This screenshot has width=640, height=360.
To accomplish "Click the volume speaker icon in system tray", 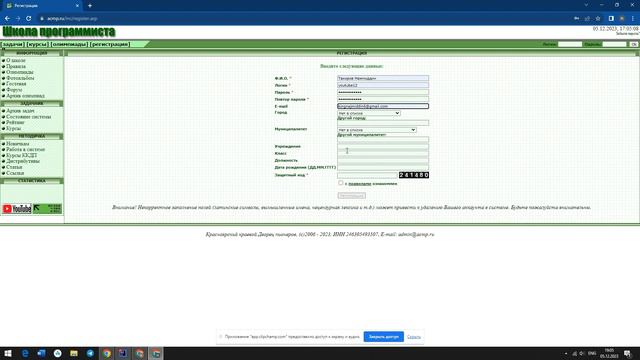I will 582,353.
